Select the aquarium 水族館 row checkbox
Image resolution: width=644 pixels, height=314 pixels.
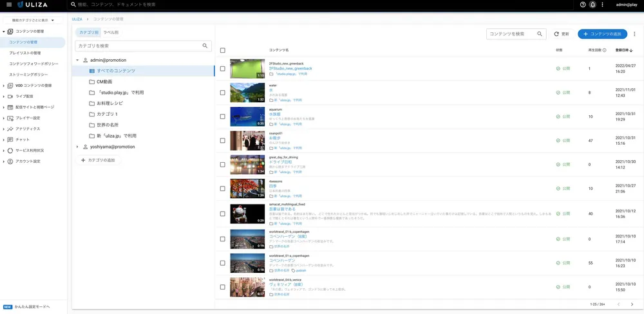coord(223,116)
